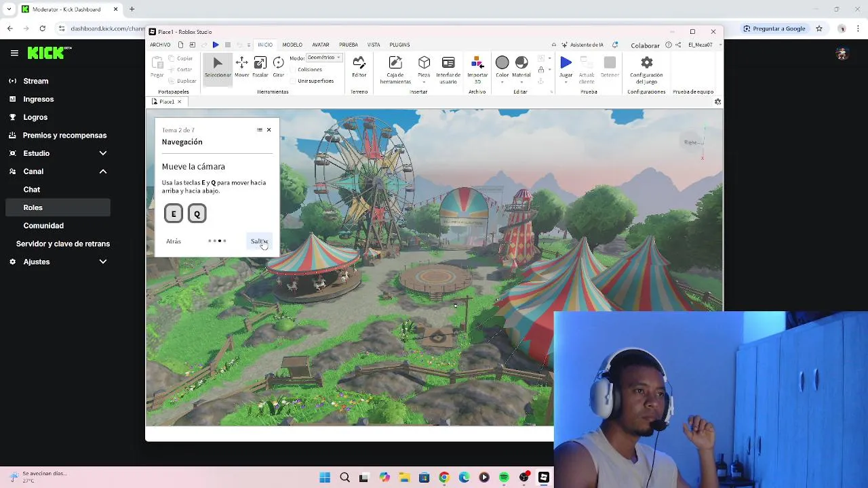This screenshot has height=488, width=868.
Task: Switch to the INICIO ribbon tab
Action: (265, 45)
